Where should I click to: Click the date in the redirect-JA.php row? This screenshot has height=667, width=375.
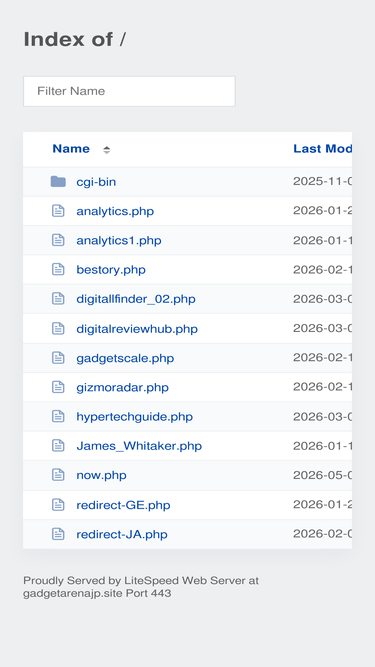[323, 534]
